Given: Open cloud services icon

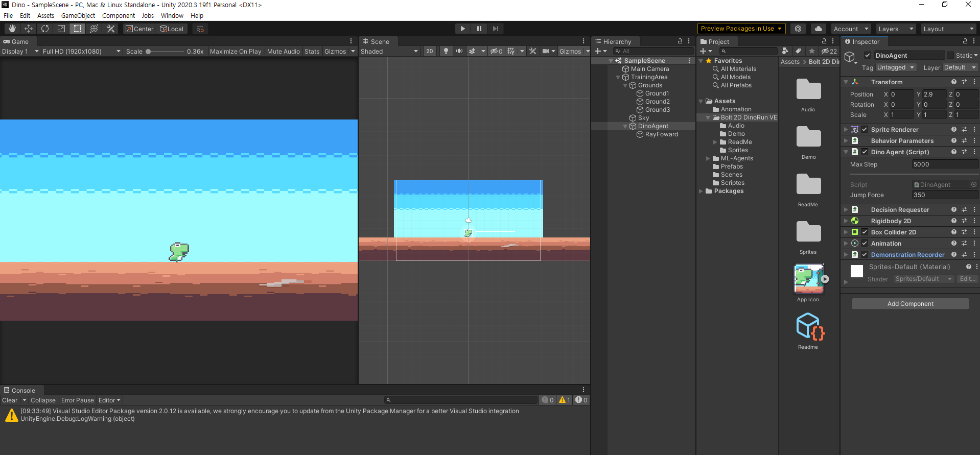Looking at the screenshot, I should pos(819,29).
